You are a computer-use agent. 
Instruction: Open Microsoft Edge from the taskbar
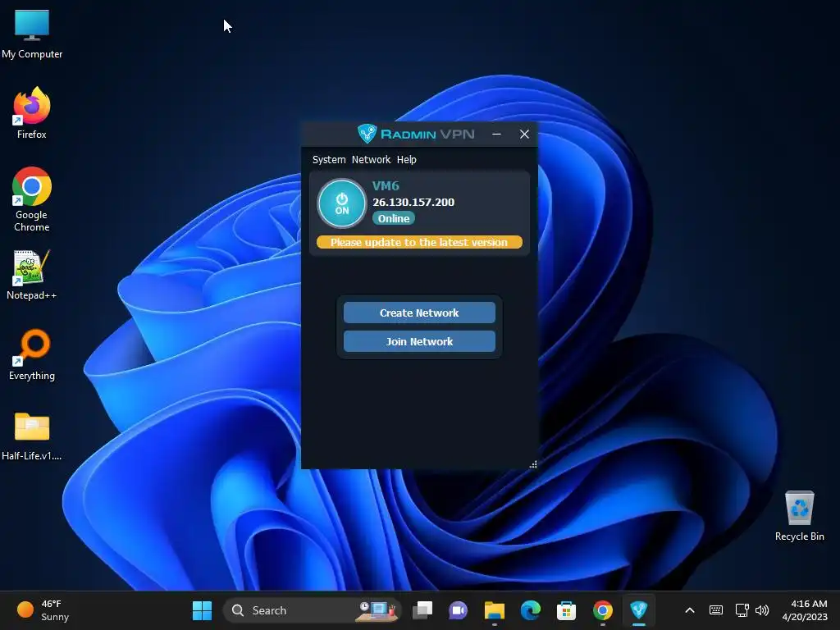(531, 610)
